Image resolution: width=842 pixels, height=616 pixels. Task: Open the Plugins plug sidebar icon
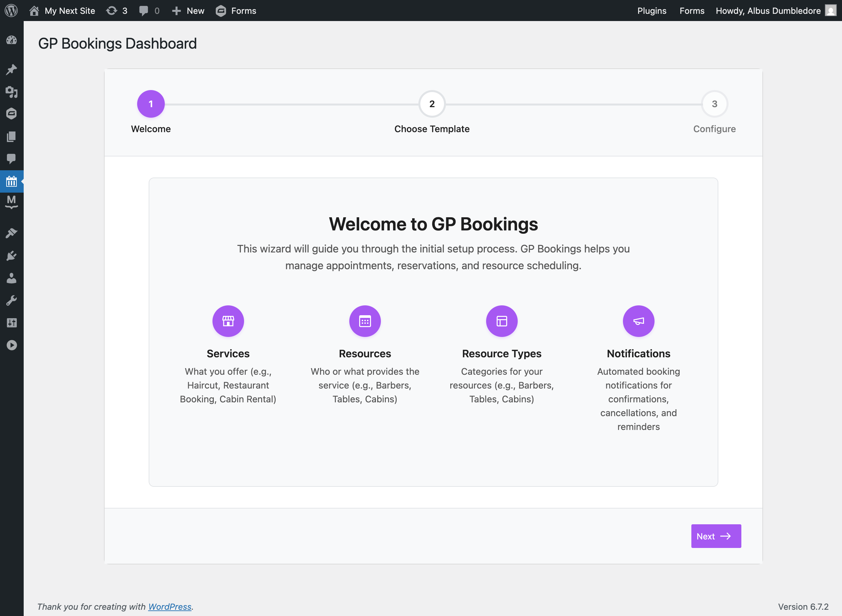[x=12, y=256]
